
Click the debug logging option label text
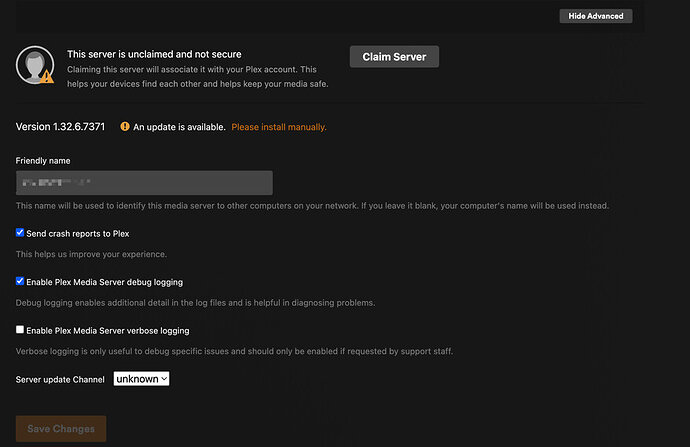pos(104,282)
